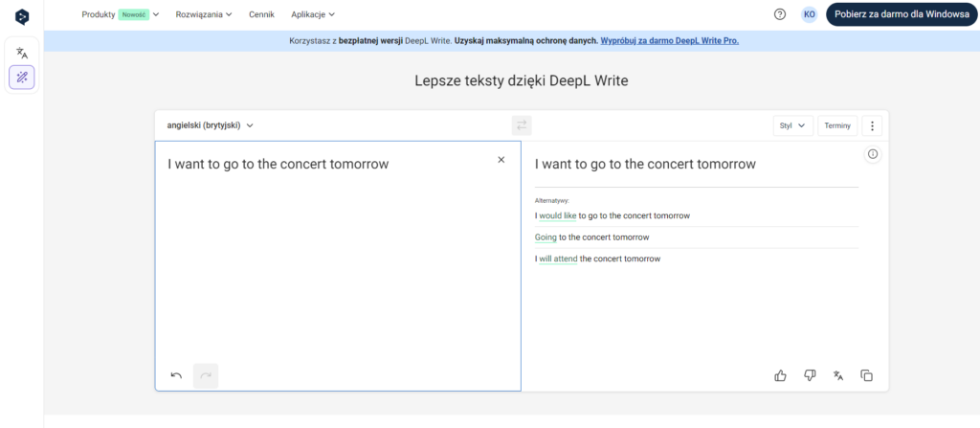Copy the improved text to clipboard

[x=867, y=375]
